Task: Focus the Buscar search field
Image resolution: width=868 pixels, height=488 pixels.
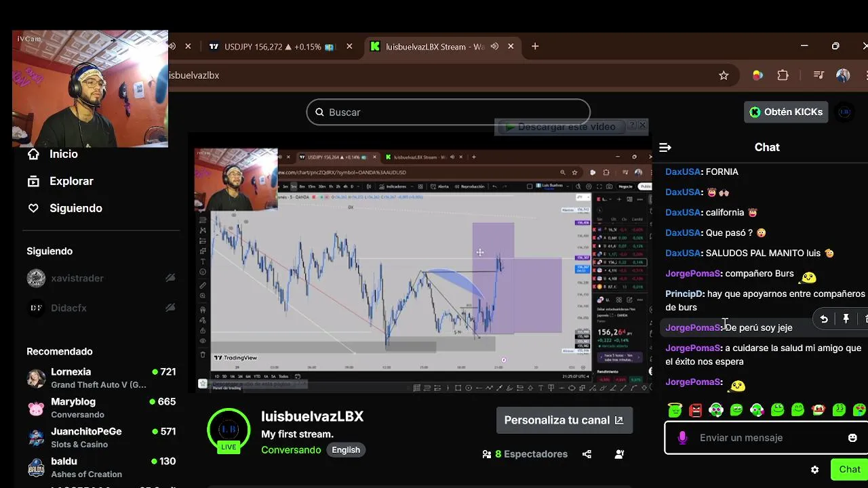Action: tap(448, 112)
